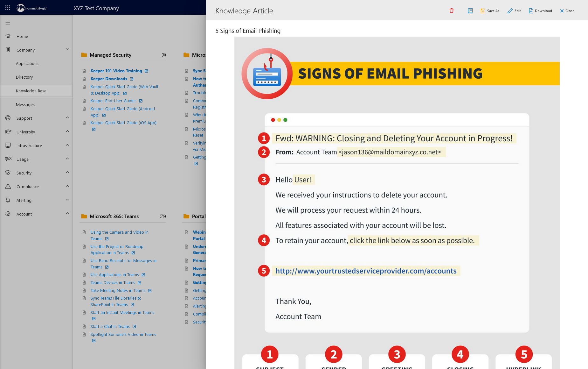
Task: Click the article details page icon
Action: pos(470,11)
